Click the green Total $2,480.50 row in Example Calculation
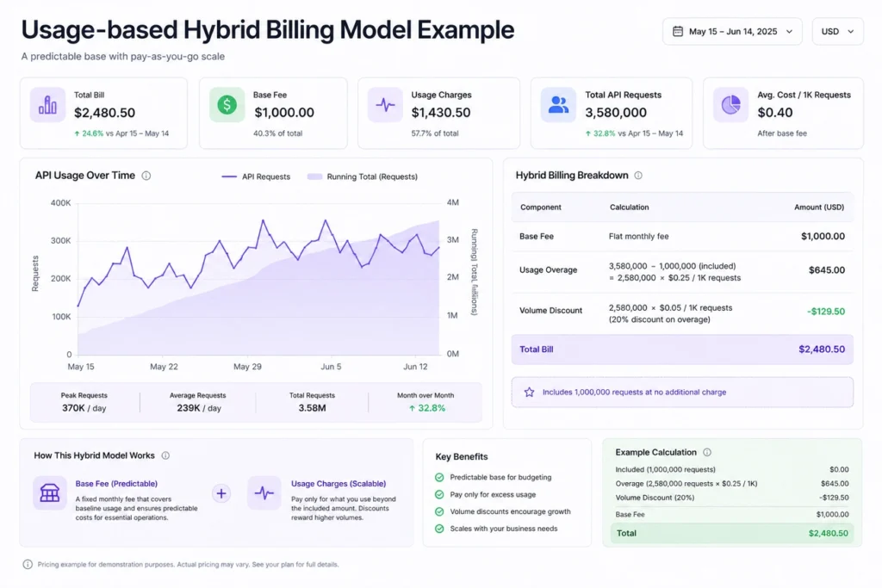The width and height of the screenshot is (882, 588). pyautogui.click(x=732, y=533)
